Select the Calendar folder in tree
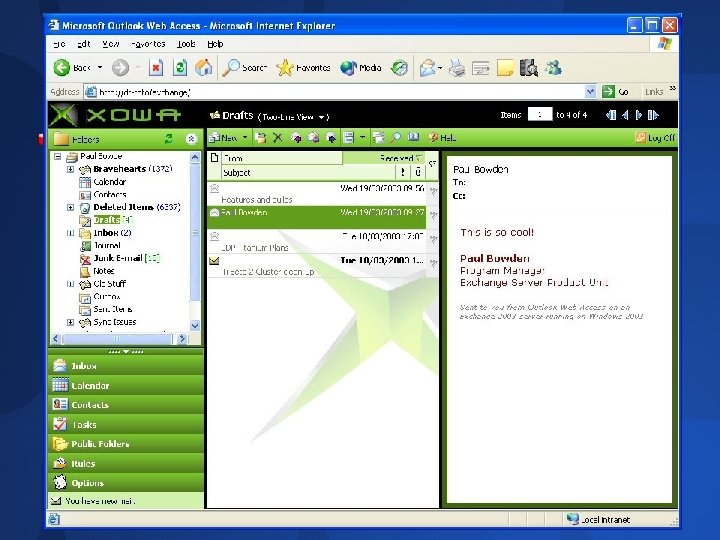Viewport: 720px width, 540px height. click(109, 182)
